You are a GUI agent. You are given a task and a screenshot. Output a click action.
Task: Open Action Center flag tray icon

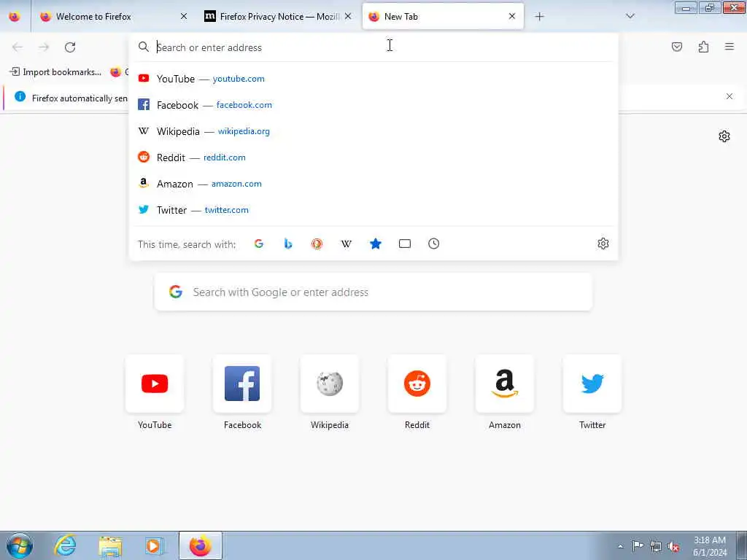coord(638,545)
